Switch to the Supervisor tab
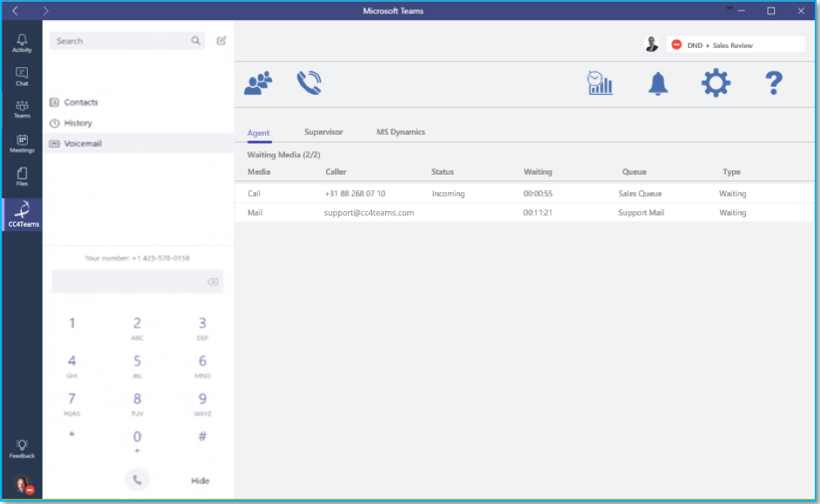 (x=323, y=132)
